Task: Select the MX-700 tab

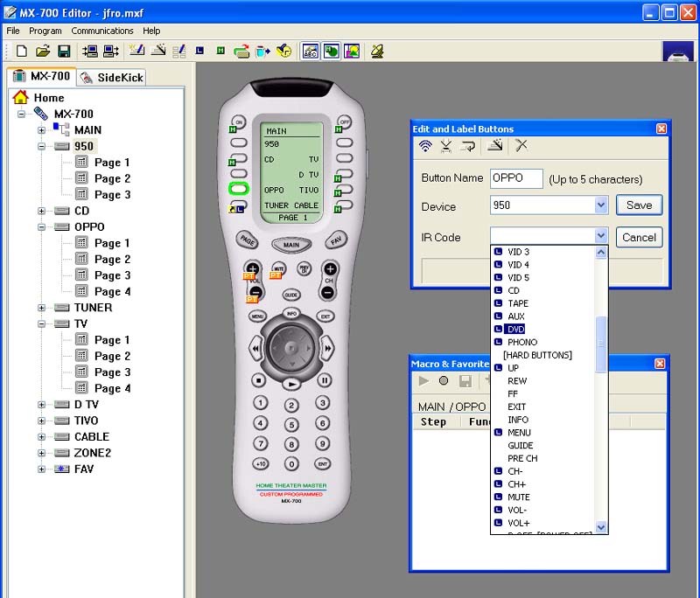Action: [x=41, y=76]
